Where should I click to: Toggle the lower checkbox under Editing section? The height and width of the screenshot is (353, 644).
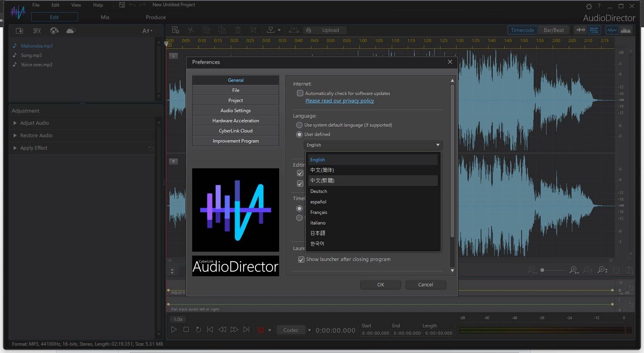[300, 184]
